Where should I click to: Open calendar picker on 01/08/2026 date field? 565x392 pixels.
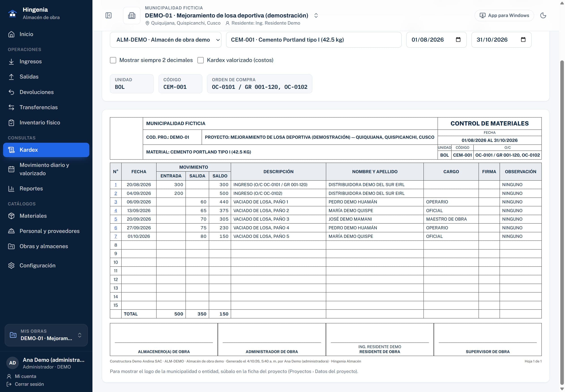[458, 40]
